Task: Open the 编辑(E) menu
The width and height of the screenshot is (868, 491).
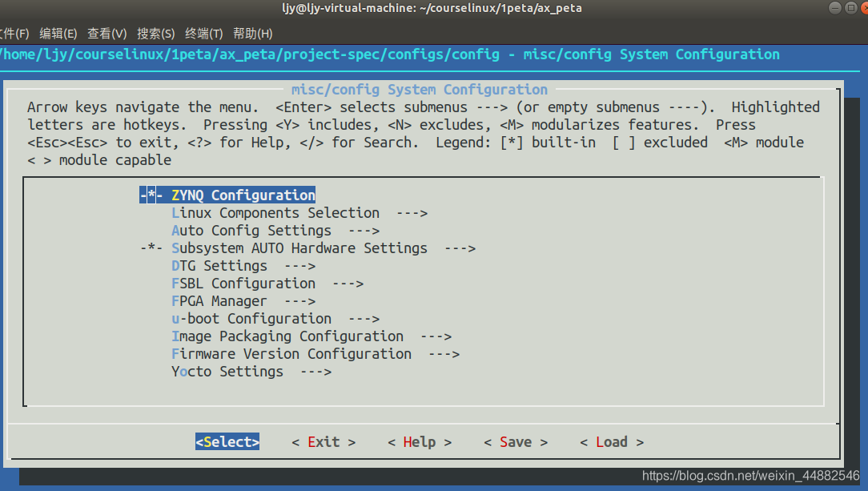Action: tap(58, 33)
